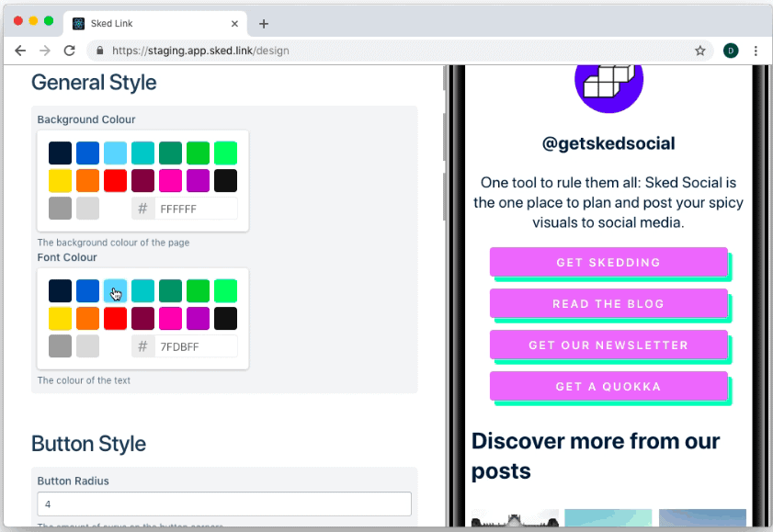Open the green profile avatar icon
This screenshot has height=532, width=773.
click(731, 51)
